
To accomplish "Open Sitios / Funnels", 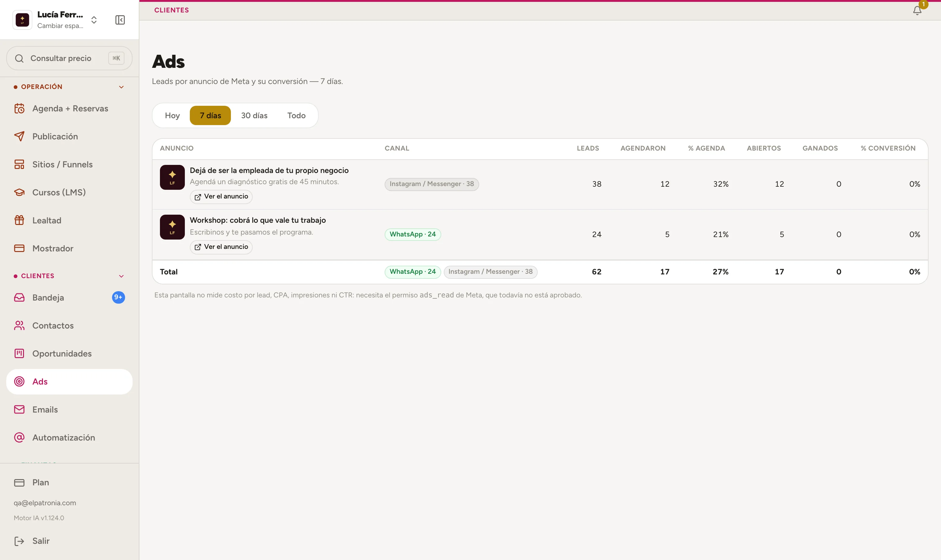I will [x=69, y=165].
